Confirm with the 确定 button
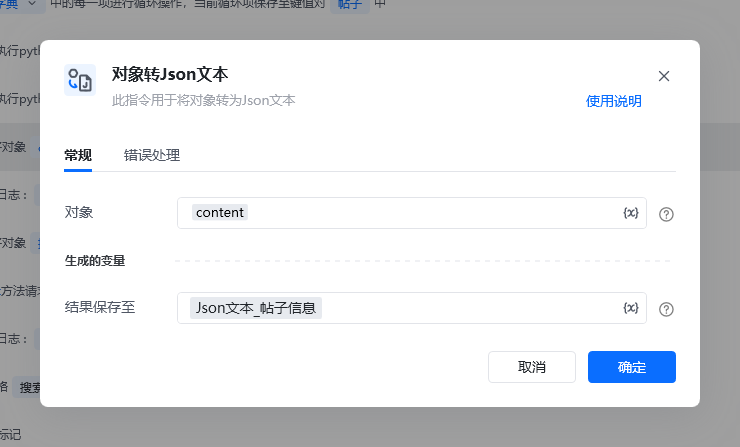Image resolution: width=740 pixels, height=447 pixels. [x=631, y=367]
